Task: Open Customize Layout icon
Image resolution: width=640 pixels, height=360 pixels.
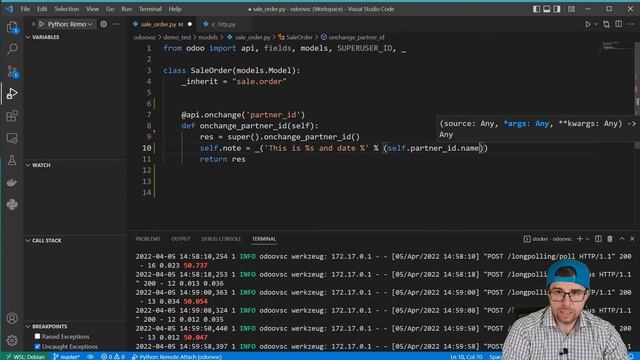Action: tap(571, 9)
